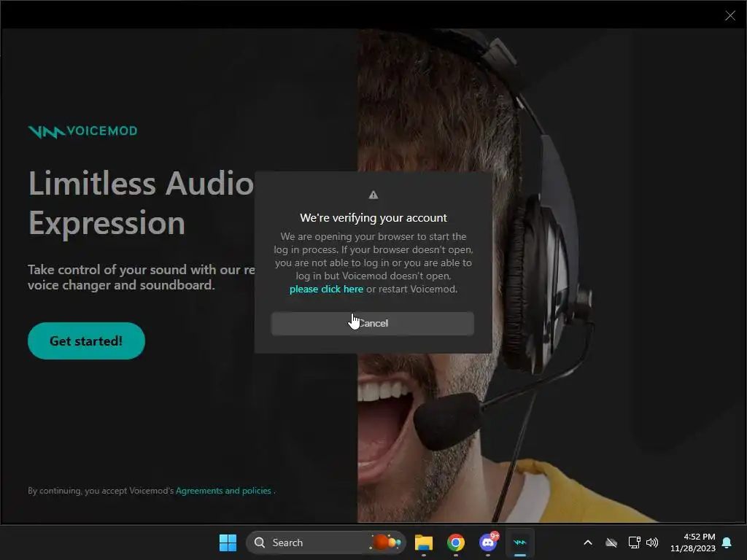Close the Voicemod window
Image resolution: width=747 pixels, height=560 pixels.
tap(729, 15)
